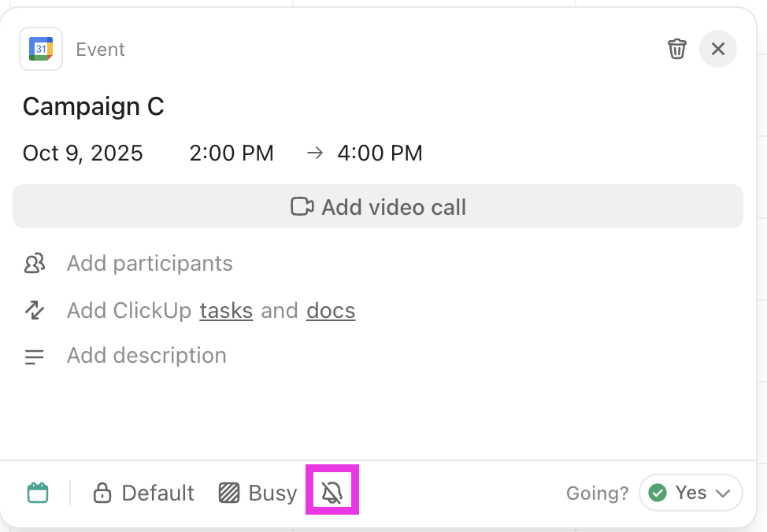Open the date picker on Oct 9, 2025
767x532 pixels.
click(83, 153)
